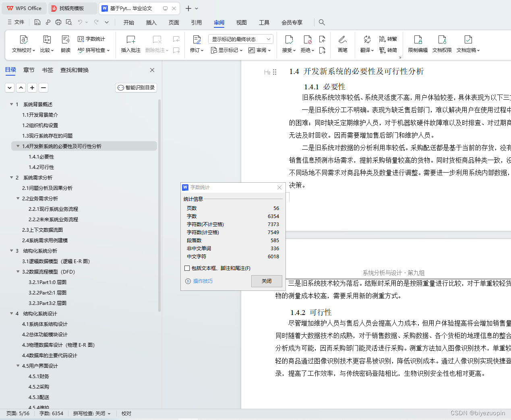
Task: Open the 视图 ribbon tab
Action: tap(242, 23)
